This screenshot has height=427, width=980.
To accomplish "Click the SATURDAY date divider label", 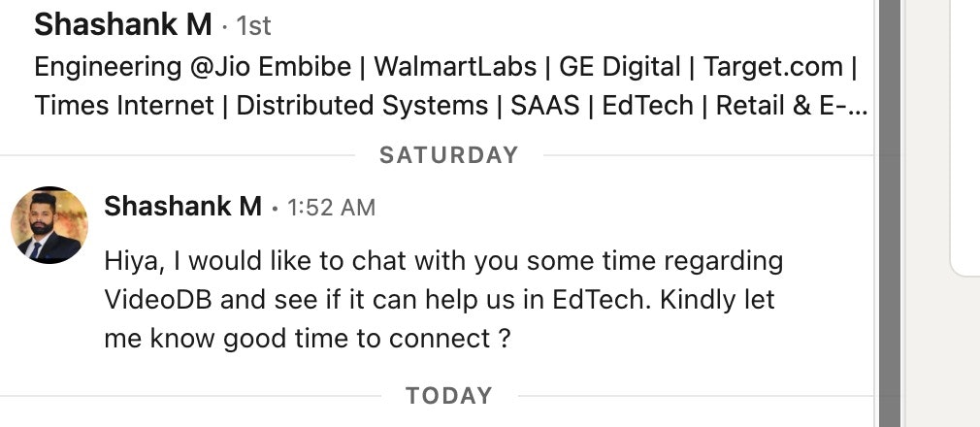I will 448,155.
